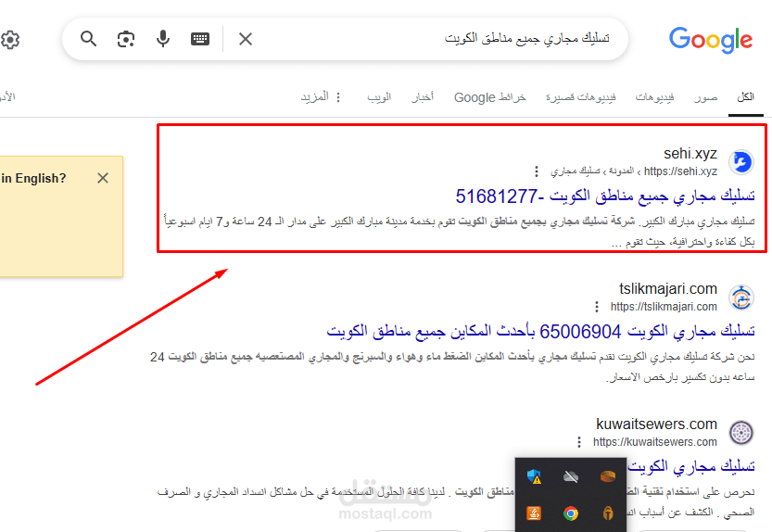Open the cloud sync tray icon

coord(571,476)
